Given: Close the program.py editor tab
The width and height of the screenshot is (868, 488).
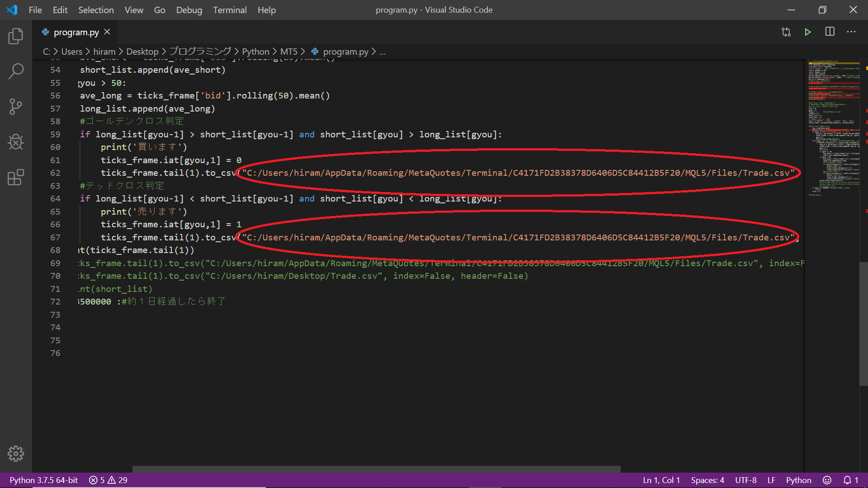Looking at the screenshot, I should tap(107, 32).
